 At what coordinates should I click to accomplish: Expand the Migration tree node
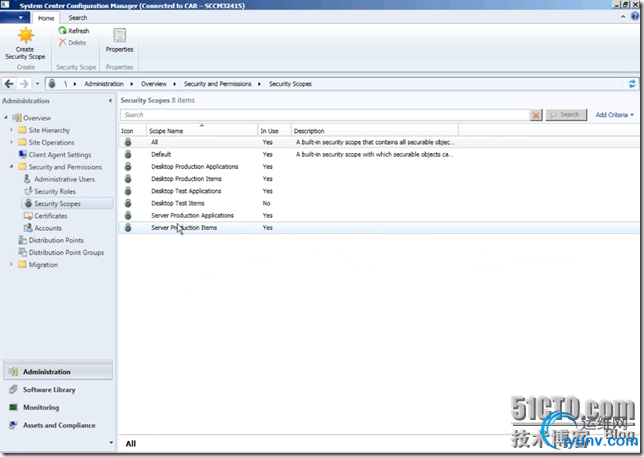coord(12,264)
